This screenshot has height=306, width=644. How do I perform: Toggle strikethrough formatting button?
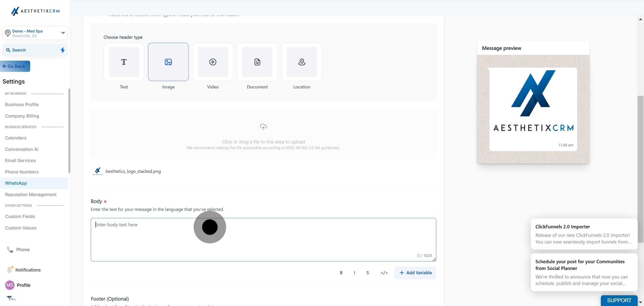[367, 272]
